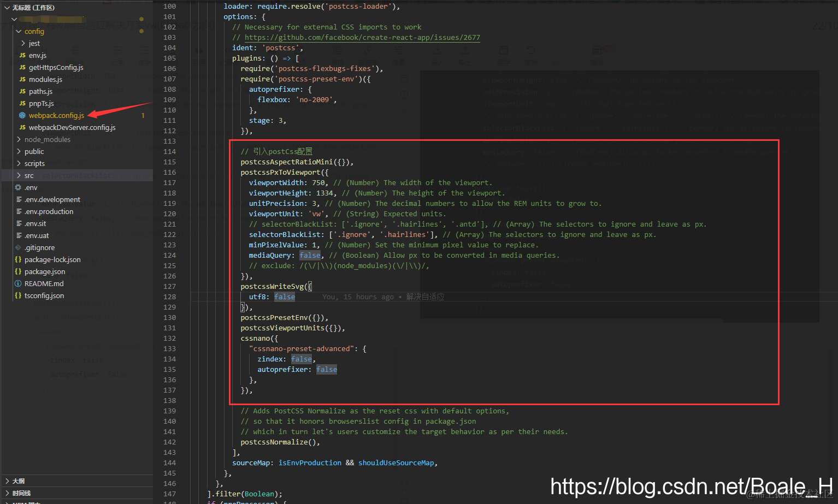This screenshot has height=504, width=838.
Task: Collapse the config folder chevron
Action: pyautogui.click(x=19, y=31)
